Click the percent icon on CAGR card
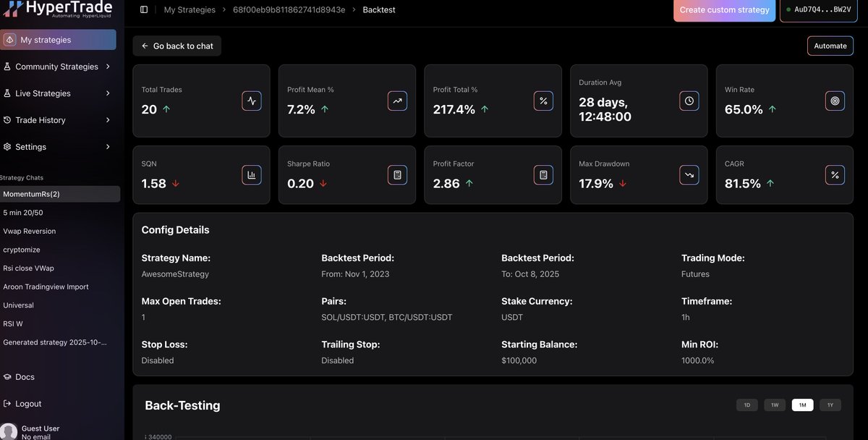This screenshot has width=868, height=440. [x=835, y=174]
